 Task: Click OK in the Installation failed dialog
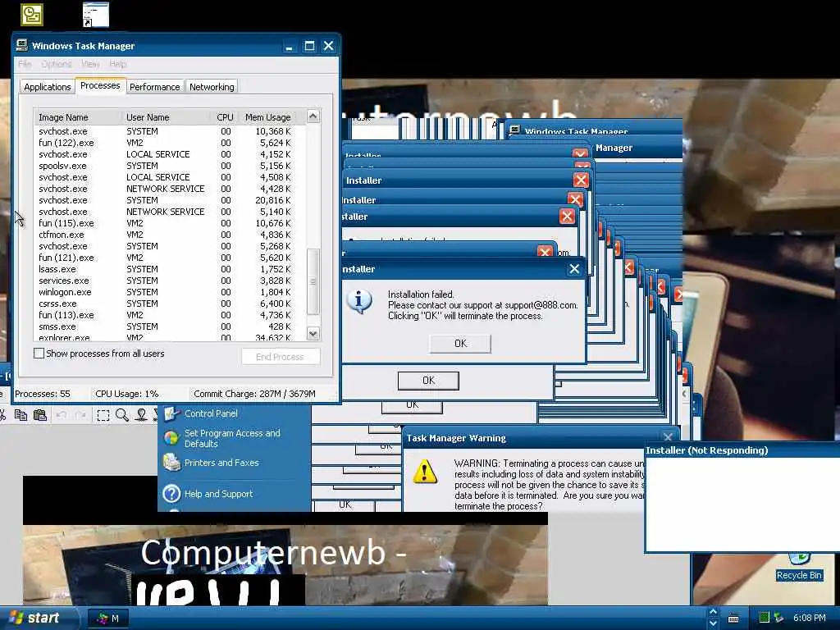click(460, 344)
